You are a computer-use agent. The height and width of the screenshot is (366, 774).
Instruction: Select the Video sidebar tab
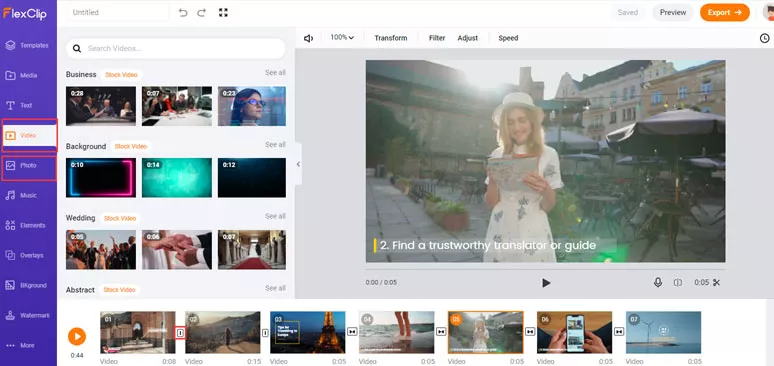tap(29, 135)
